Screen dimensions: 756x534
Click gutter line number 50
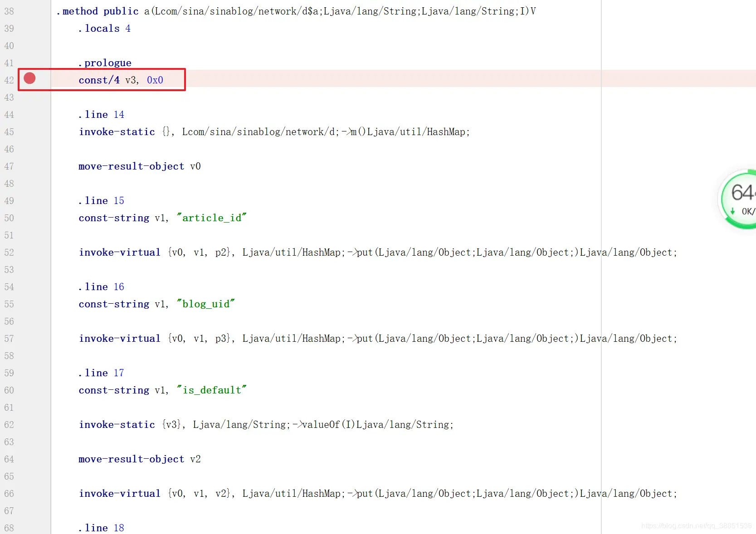(x=9, y=218)
